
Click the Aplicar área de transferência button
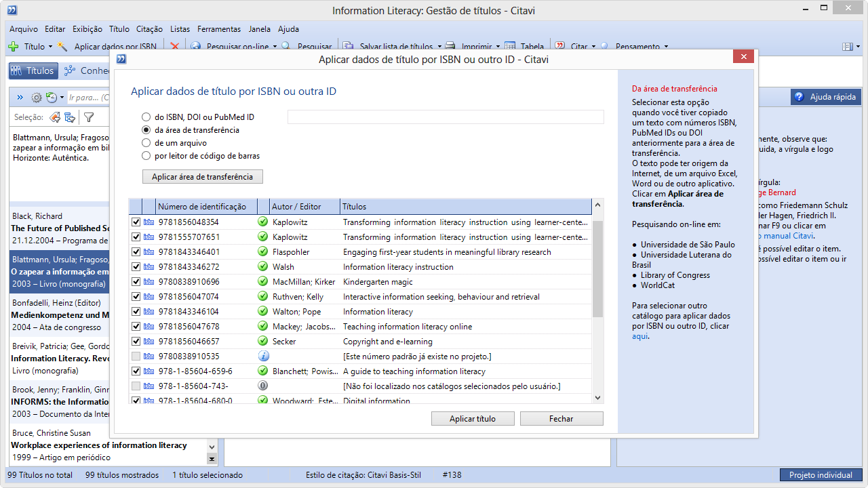click(x=202, y=177)
